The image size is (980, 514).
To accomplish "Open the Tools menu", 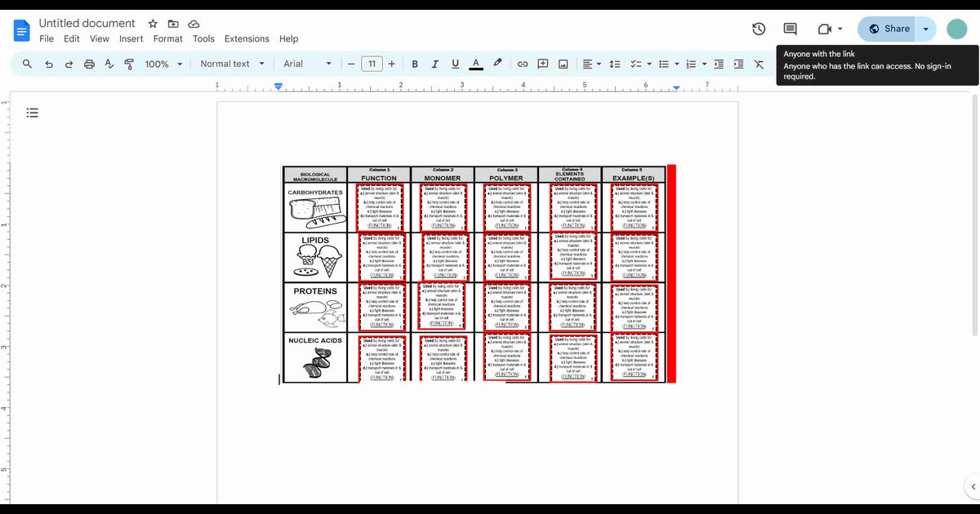I will pos(203,38).
